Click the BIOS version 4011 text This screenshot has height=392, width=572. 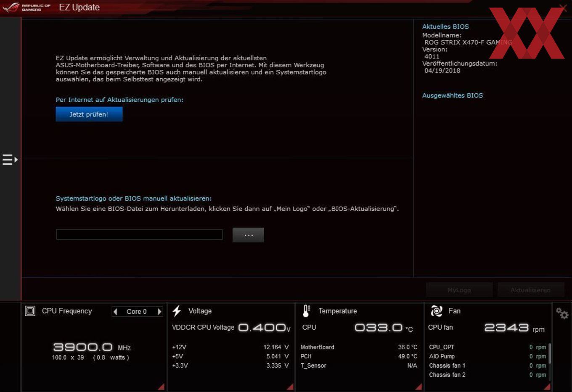(432, 56)
